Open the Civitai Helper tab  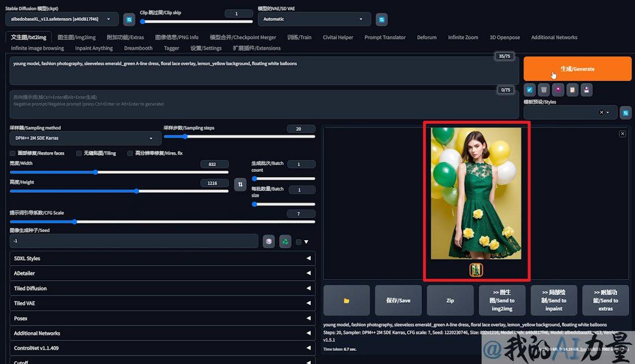coord(337,37)
